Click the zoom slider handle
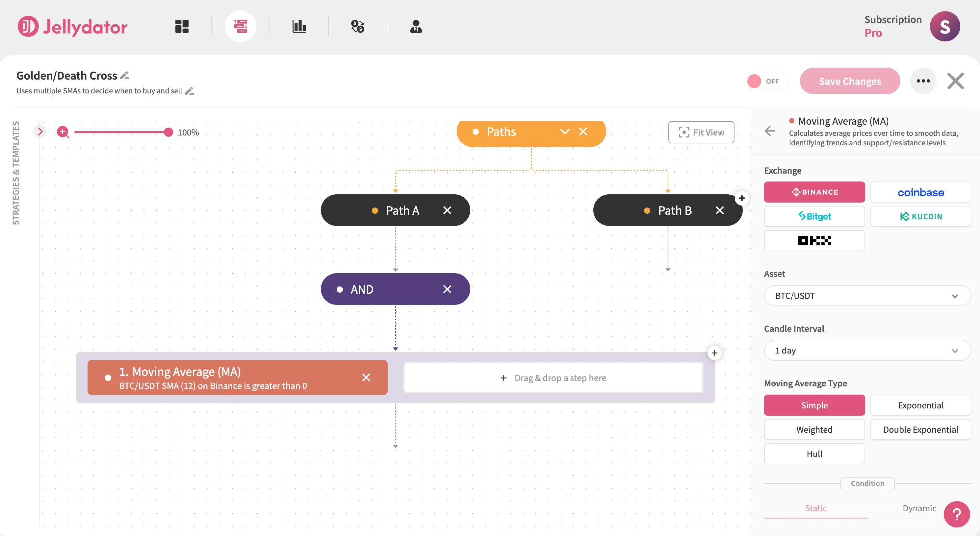Image resolution: width=980 pixels, height=536 pixels. coord(168,132)
